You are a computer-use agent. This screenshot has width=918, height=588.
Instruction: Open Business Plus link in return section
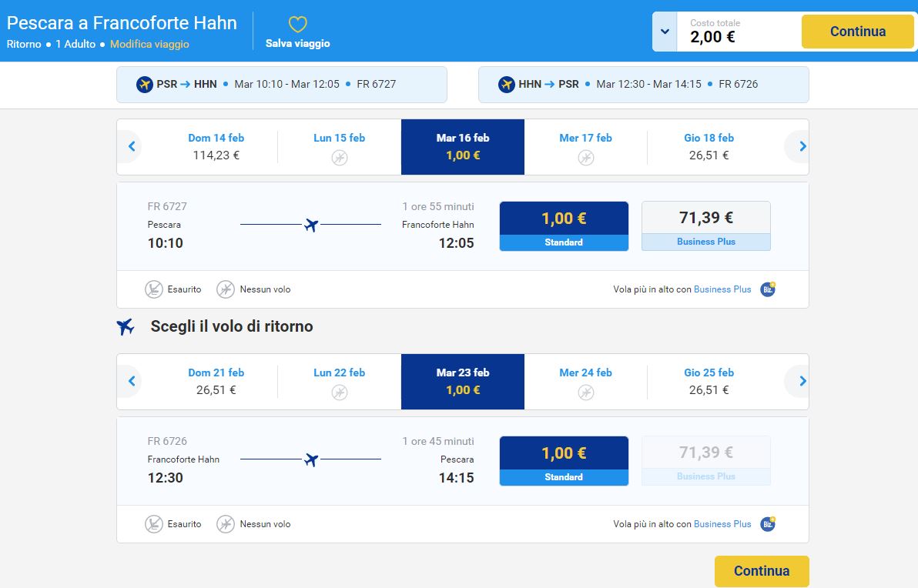coord(722,524)
